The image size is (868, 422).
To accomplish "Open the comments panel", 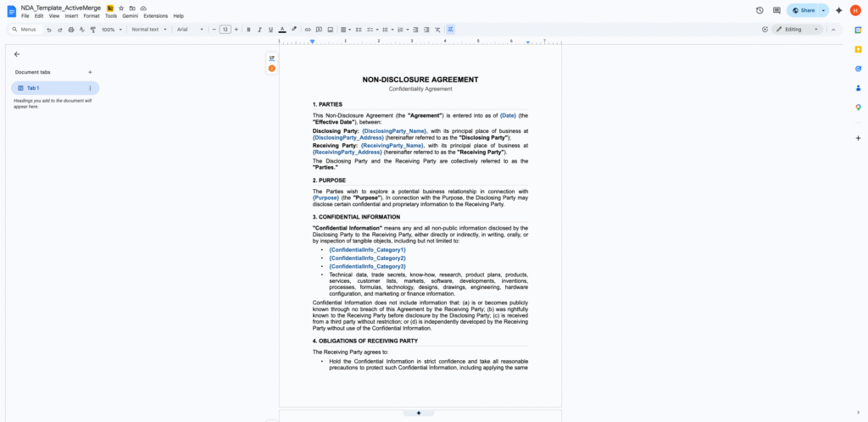I will tap(776, 10).
